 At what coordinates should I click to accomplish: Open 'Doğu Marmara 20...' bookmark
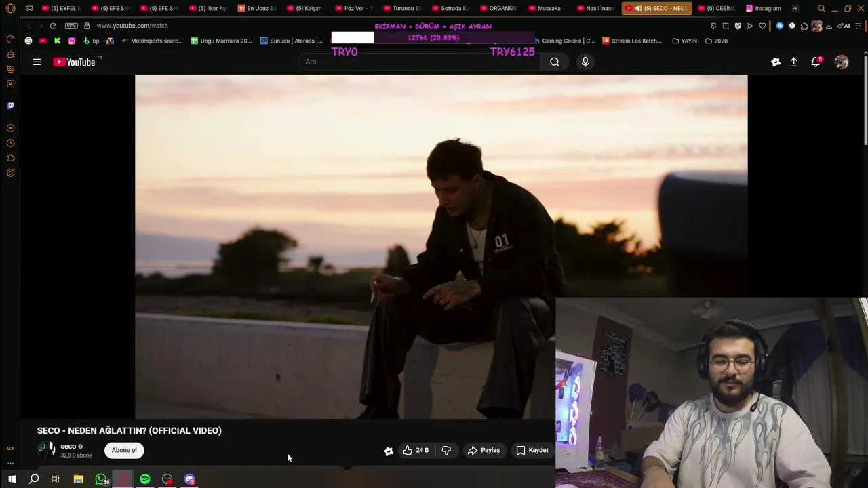(221, 41)
